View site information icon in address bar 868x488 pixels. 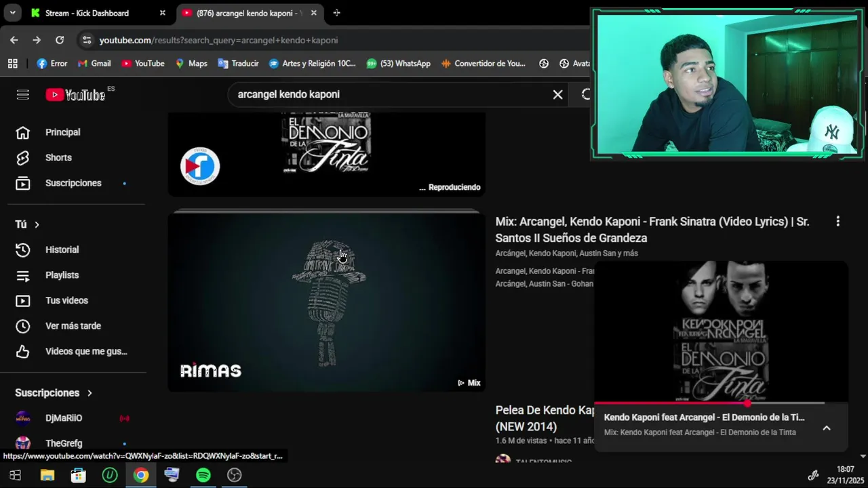pyautogui.click(x=86, y=40)
